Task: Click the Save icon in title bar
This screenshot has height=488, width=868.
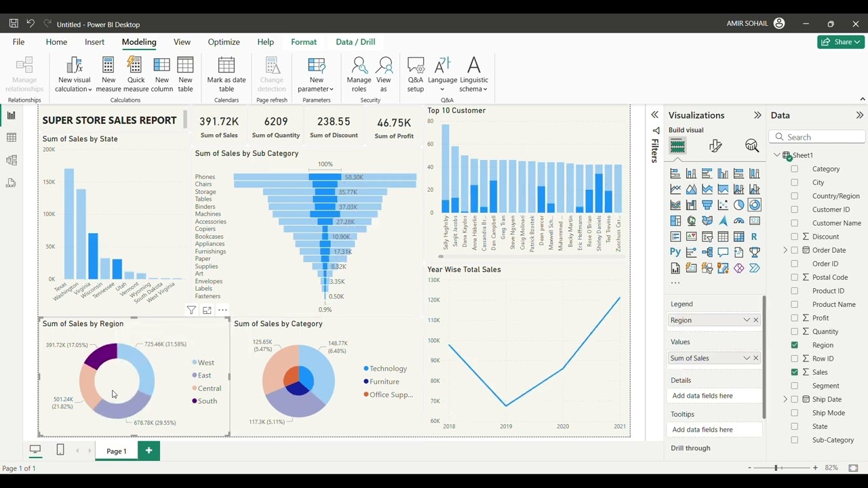Action: [14, 24]
